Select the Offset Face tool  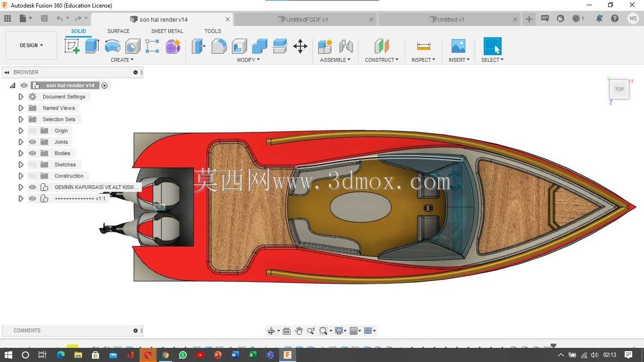(280, 46)
